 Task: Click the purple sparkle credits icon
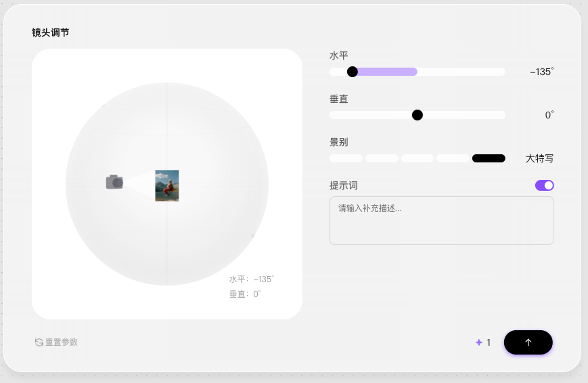(479, 342)
